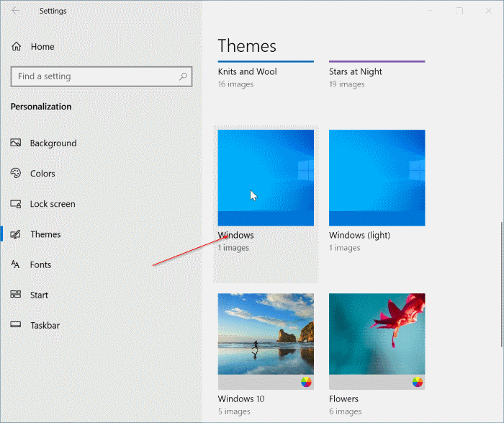Click the Themes brush icon
Screen dimensions: 504x423
pyautogui.click(x=15, y=234)
